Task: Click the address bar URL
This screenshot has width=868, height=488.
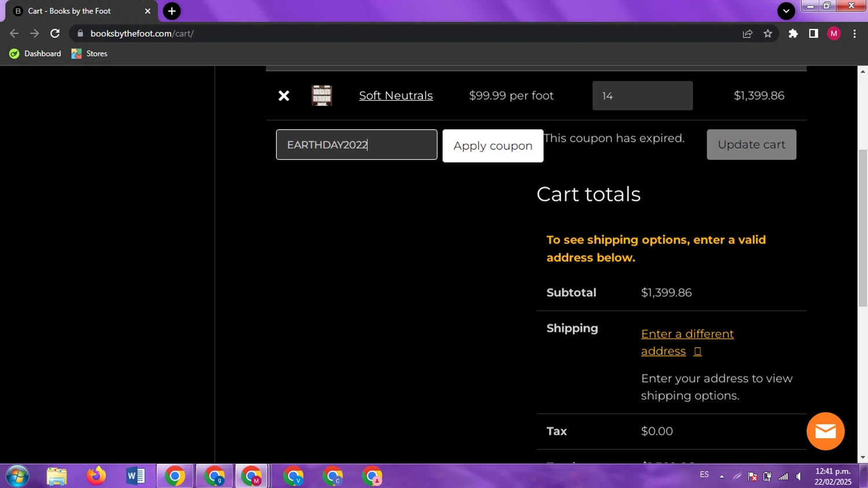Action: [x=142, y=34]
